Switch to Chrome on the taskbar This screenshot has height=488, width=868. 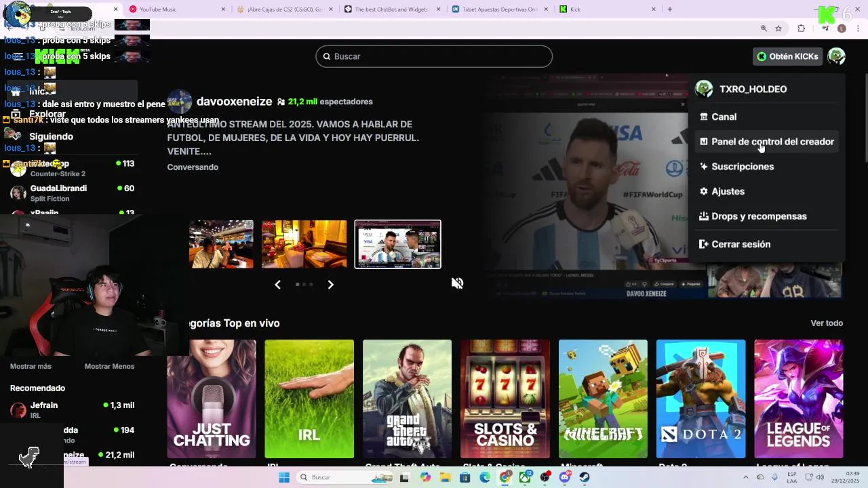[x=505, y=478]
